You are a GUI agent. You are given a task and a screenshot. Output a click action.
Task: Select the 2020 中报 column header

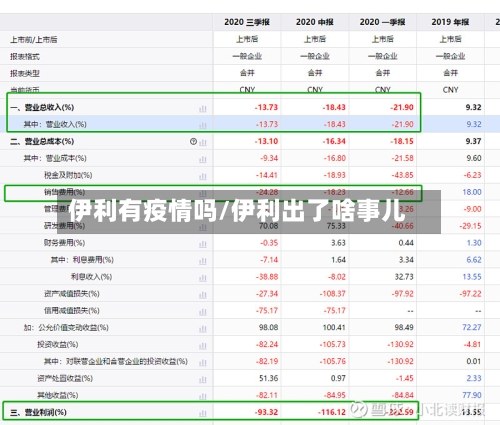315,22
